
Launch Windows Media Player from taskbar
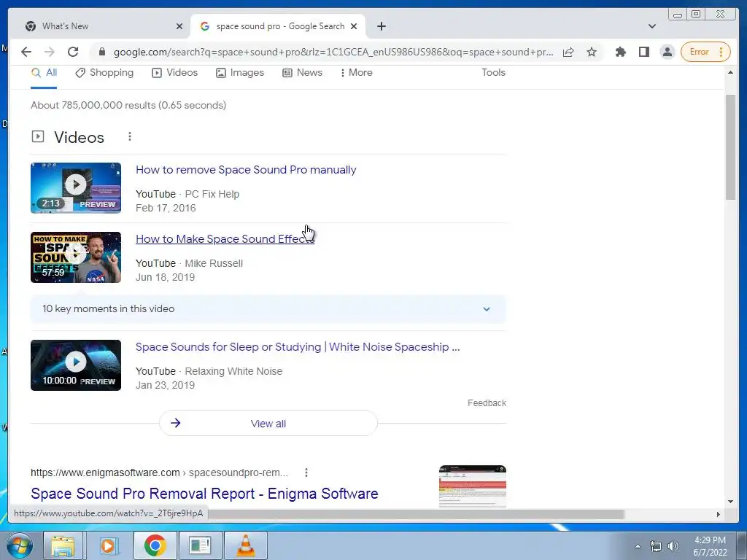tap(108, 545)
